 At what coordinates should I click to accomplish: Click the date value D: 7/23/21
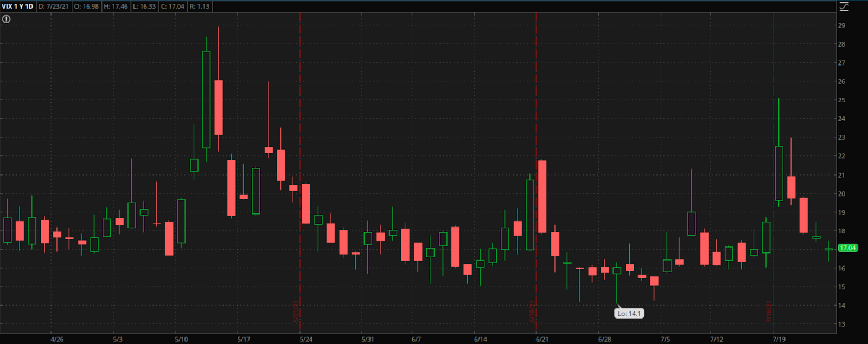click(54, 7)
